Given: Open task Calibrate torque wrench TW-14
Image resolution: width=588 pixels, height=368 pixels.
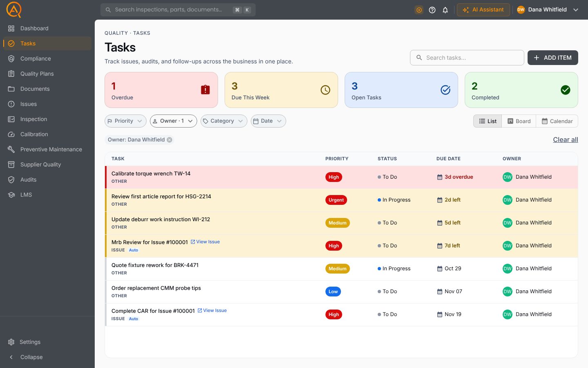Looking at the screenshot, I should coord(151,174).
